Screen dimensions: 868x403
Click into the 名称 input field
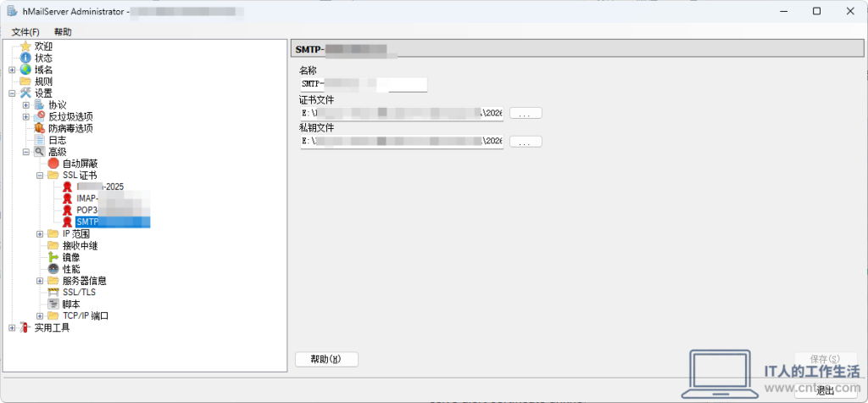(x=364, y=84)
